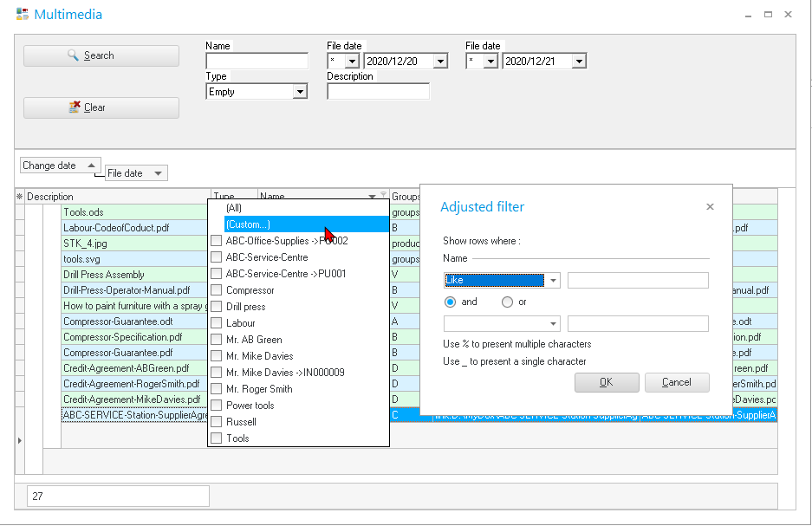Open the 2020/12/21 file date picker
The width and height of the screenshot is (812, 526).
click(x=579, y=62)
